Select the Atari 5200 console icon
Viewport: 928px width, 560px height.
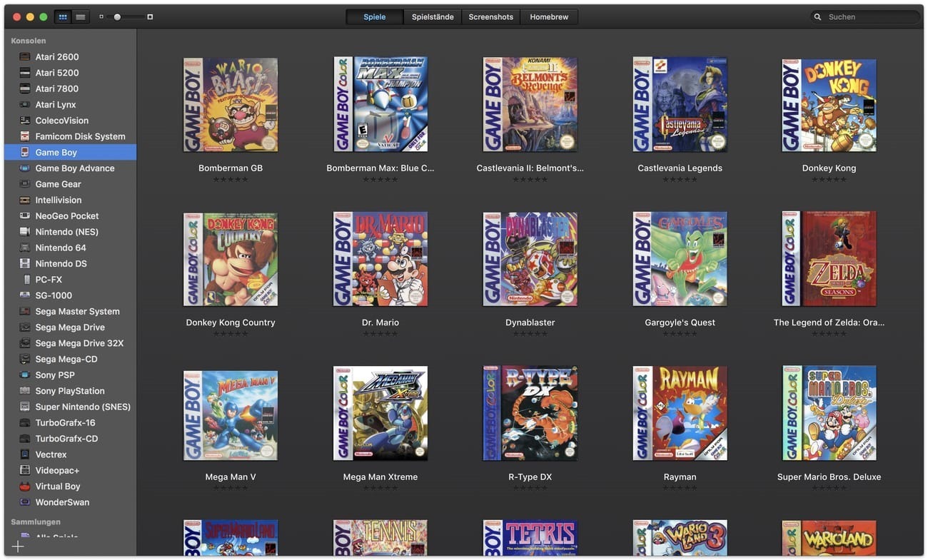pyautogui.click(x=25, y=73)
